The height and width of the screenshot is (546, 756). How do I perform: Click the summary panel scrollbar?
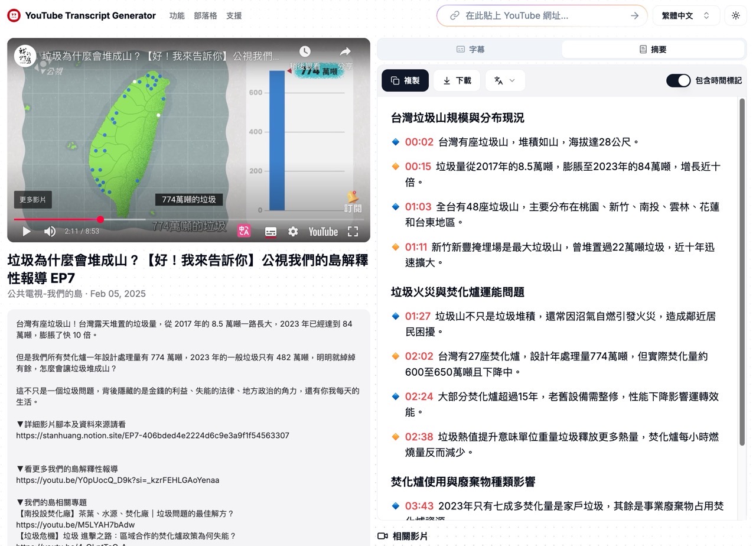(742, 272)
